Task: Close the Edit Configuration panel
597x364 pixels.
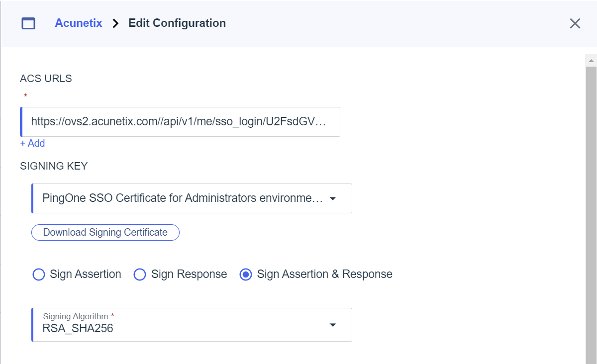Action: point(575,23)
